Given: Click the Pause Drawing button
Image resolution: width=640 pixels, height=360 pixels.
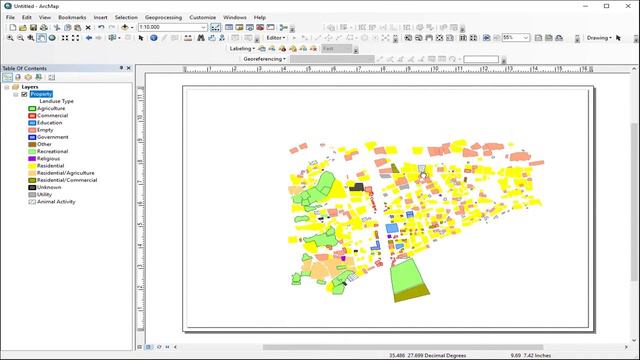Looking at the screenshot, I should [167, 347].
